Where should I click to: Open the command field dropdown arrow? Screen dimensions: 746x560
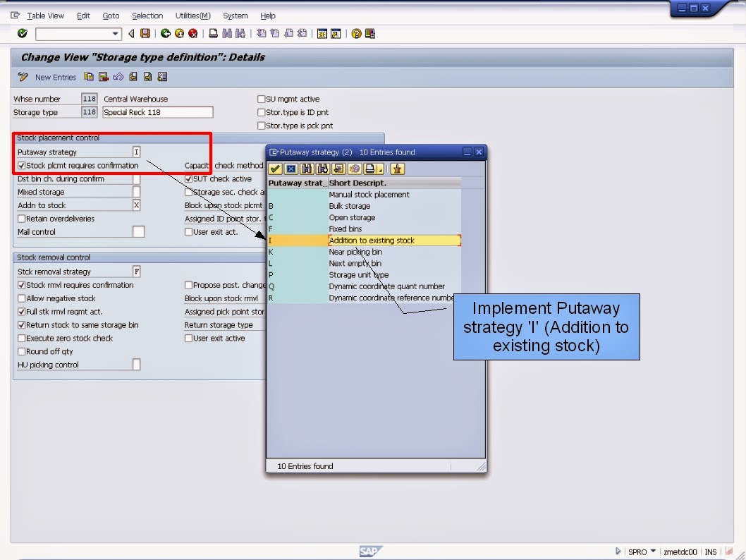pyautogui.click(x=115, y=34)
